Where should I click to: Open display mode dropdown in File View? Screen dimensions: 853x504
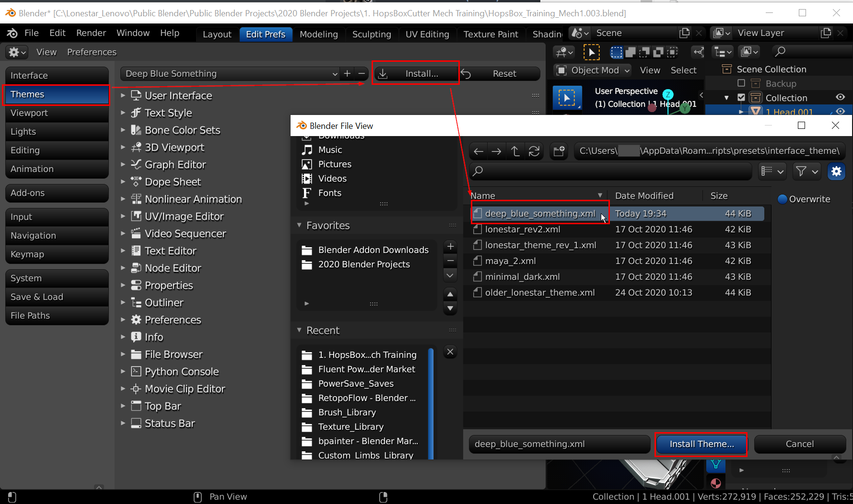[772, 171]
